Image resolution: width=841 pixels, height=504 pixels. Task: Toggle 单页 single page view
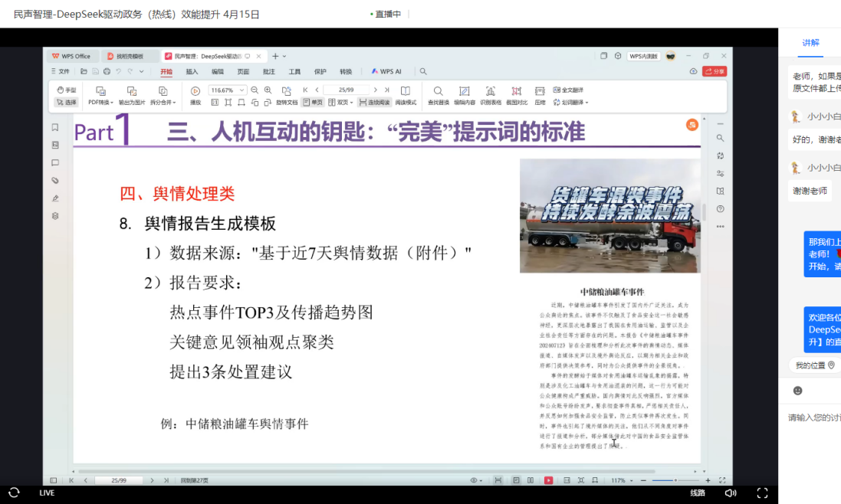point(312,102)
